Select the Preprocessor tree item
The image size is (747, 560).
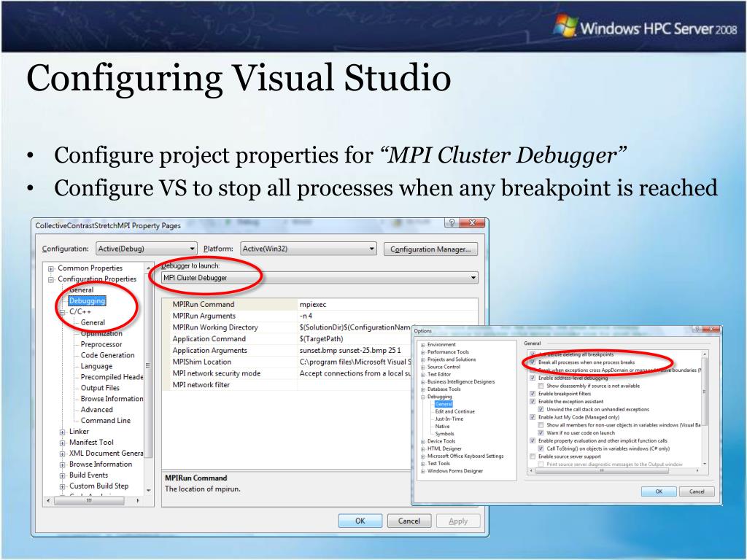coord(101,344)
